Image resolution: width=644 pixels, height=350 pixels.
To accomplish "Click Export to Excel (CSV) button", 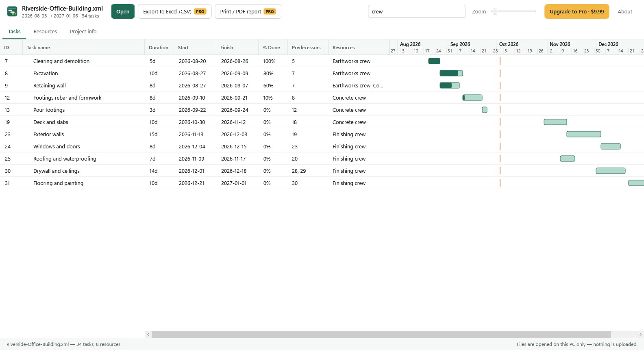I will pyautogui.click(x=175, y=11).
